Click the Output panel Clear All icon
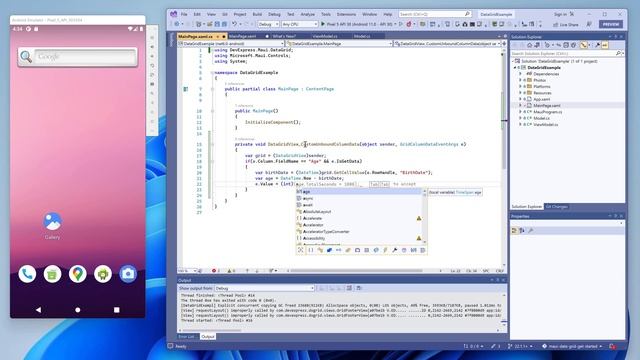Image resolution: width=640 pixels, height=360 pixels. click(x=349, y=288)
